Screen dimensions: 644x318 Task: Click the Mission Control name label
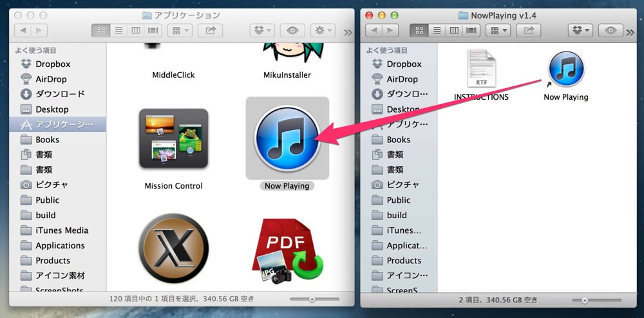click(x=173, y=186)
